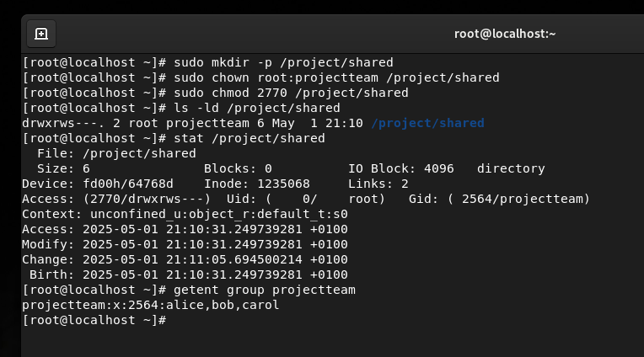Click the Gid 2564/projectteam field
Viewport: 644px width, 357px height.
(499, 199)
